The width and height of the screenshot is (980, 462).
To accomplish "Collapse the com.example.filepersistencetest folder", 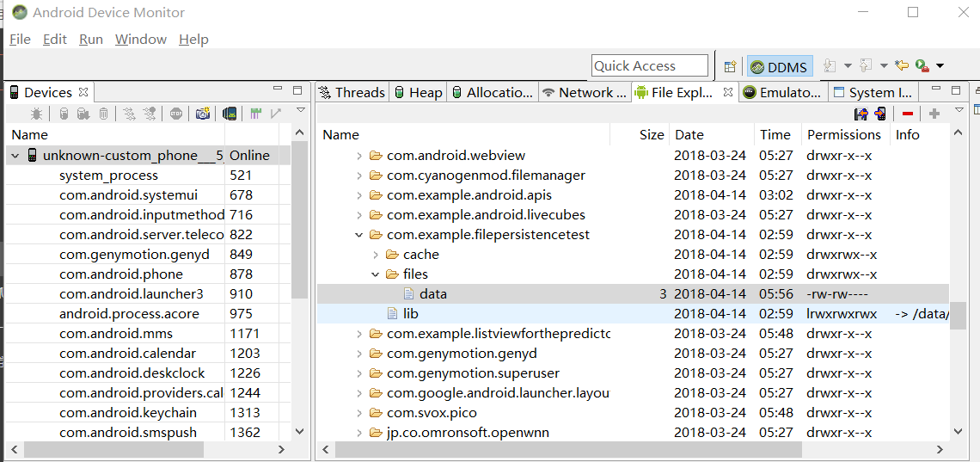I will pos(359,235).
